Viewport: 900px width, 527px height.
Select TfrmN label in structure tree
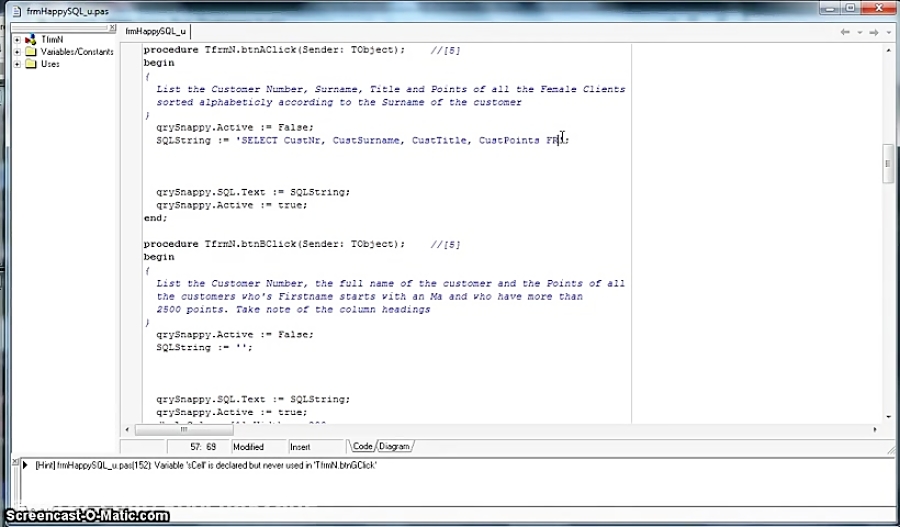click(52, 40)
